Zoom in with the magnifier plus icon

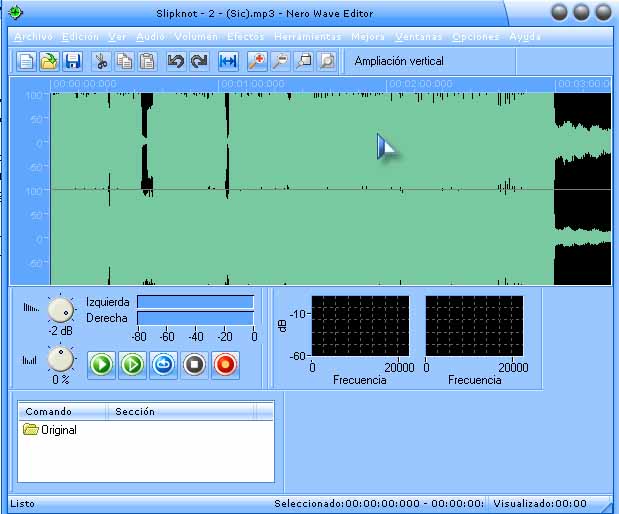(257, 62)
